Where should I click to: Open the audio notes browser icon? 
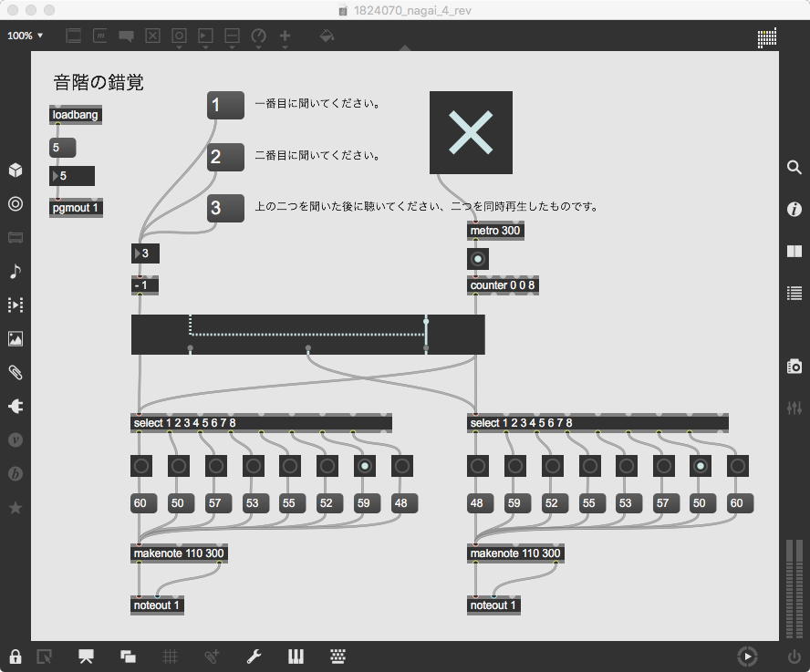[x=16, y=271]
